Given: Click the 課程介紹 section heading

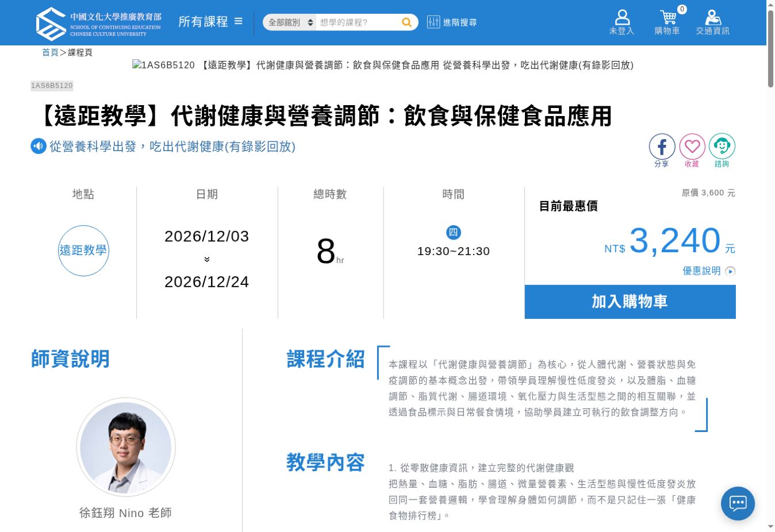Looking at the screenshot, I should click(x=326, y=359).
